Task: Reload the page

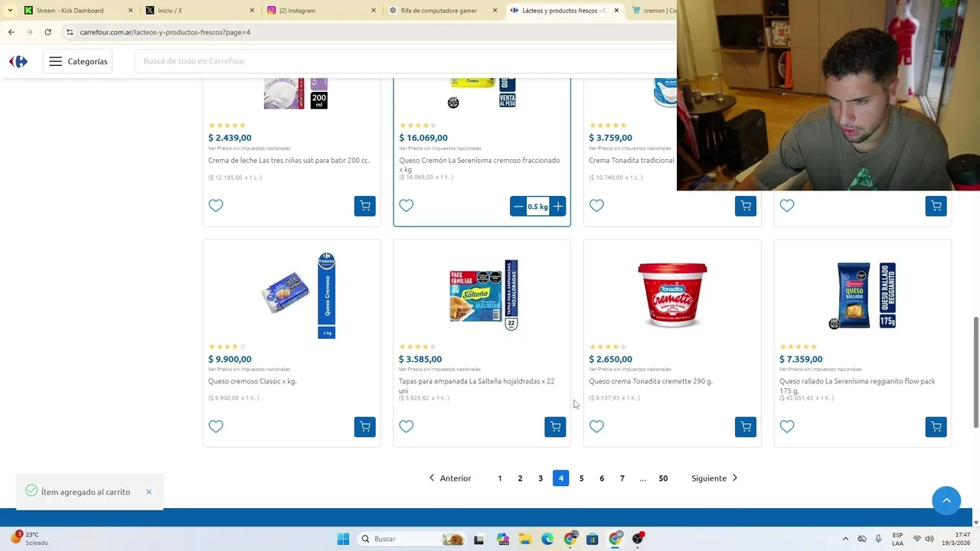Action: 47,32
